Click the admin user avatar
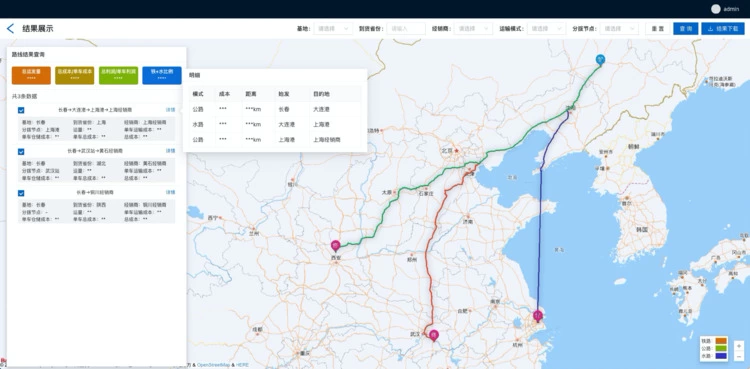The image size is (750, 369). tap(716, 9)
